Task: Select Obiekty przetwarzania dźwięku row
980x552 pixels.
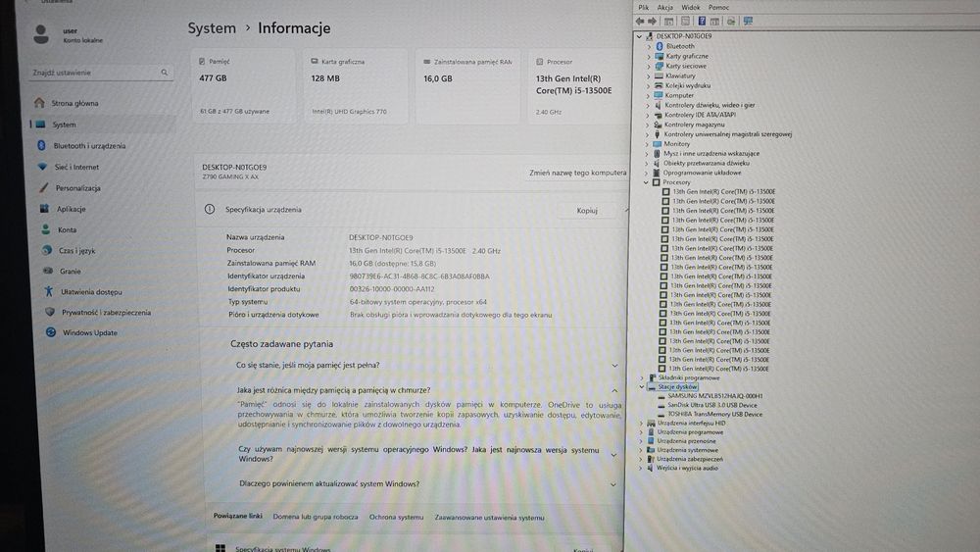Action: 706,163
